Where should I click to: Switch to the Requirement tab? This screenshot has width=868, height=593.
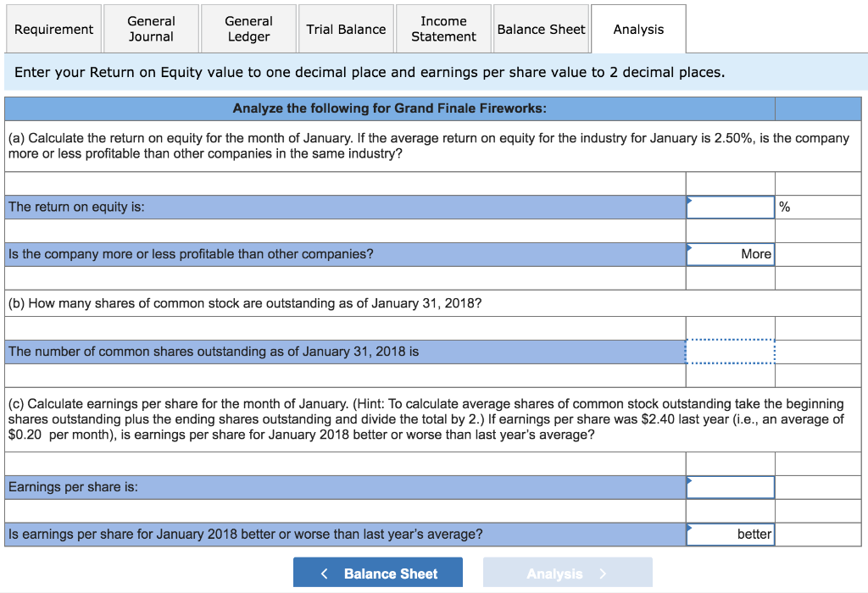click(x=53, y=29)
